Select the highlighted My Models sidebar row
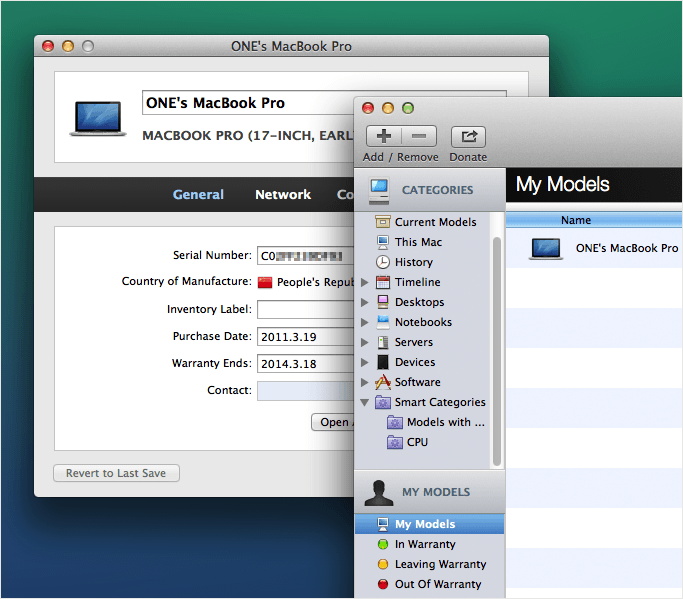 point(429,524)
